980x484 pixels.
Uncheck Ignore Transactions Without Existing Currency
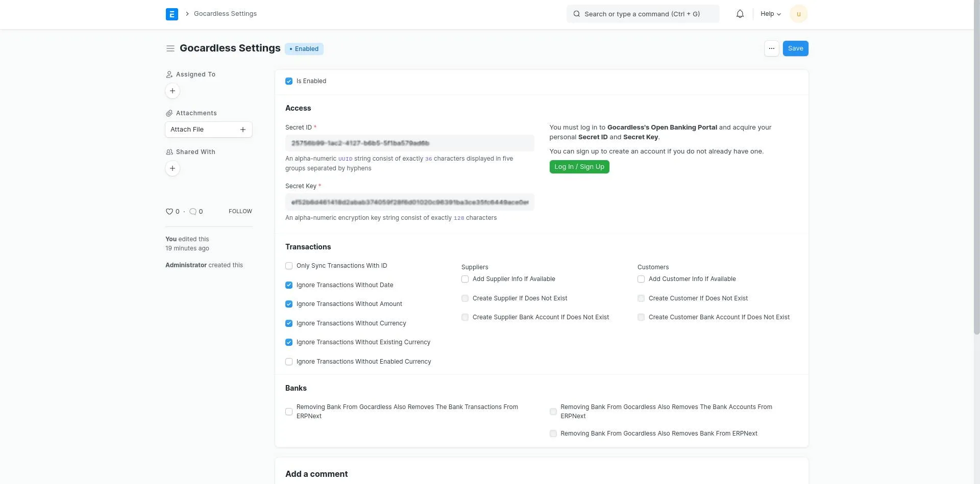[289, 342]
